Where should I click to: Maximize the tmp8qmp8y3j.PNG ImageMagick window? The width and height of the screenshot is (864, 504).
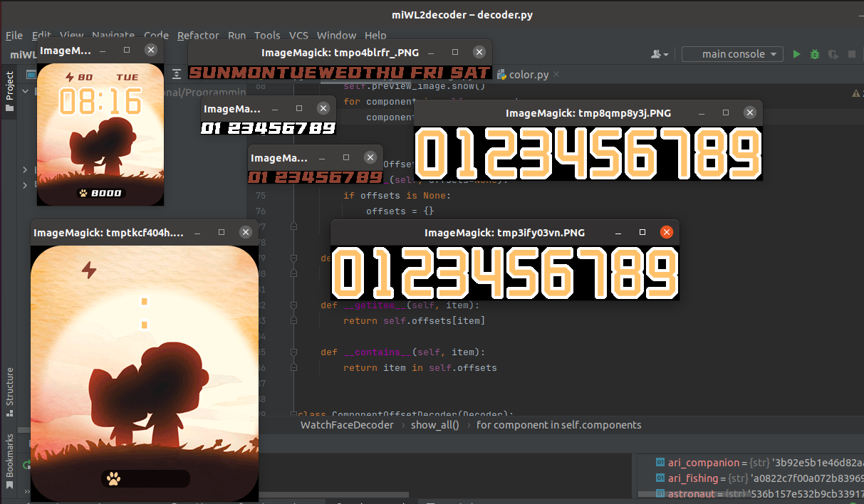[726, 112]
